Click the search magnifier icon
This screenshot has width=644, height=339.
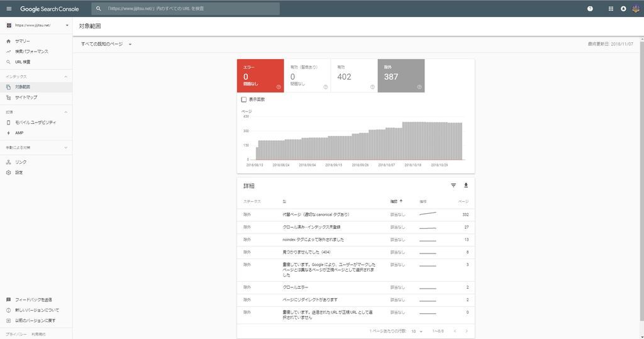click(99, 9)
